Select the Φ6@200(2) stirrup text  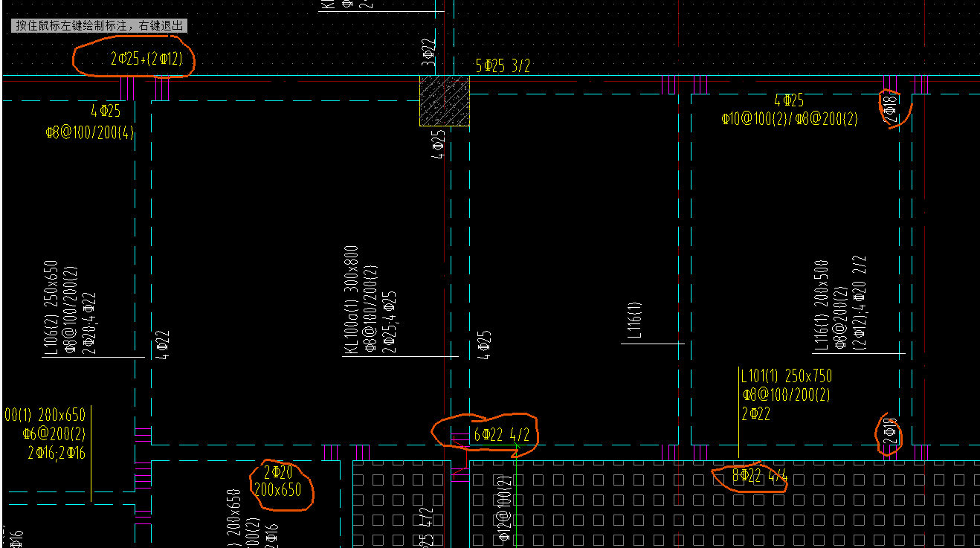(x=54, y=433)
